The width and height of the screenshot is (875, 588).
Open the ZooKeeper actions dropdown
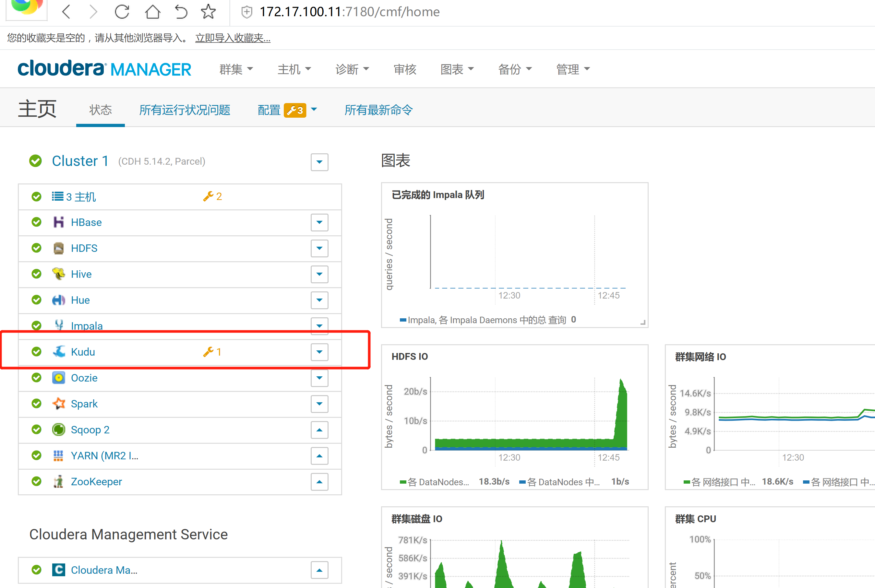[319, 481]
